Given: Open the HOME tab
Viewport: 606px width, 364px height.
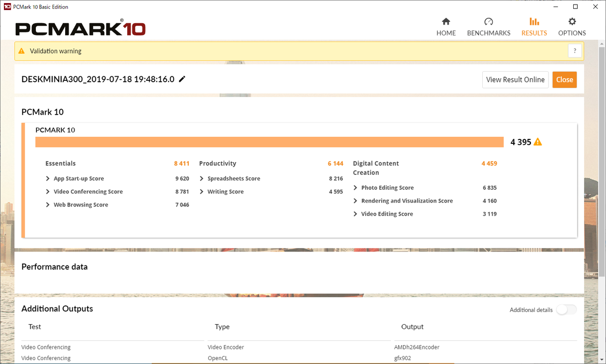Looking at the screenshot, I should coord(446,27).
